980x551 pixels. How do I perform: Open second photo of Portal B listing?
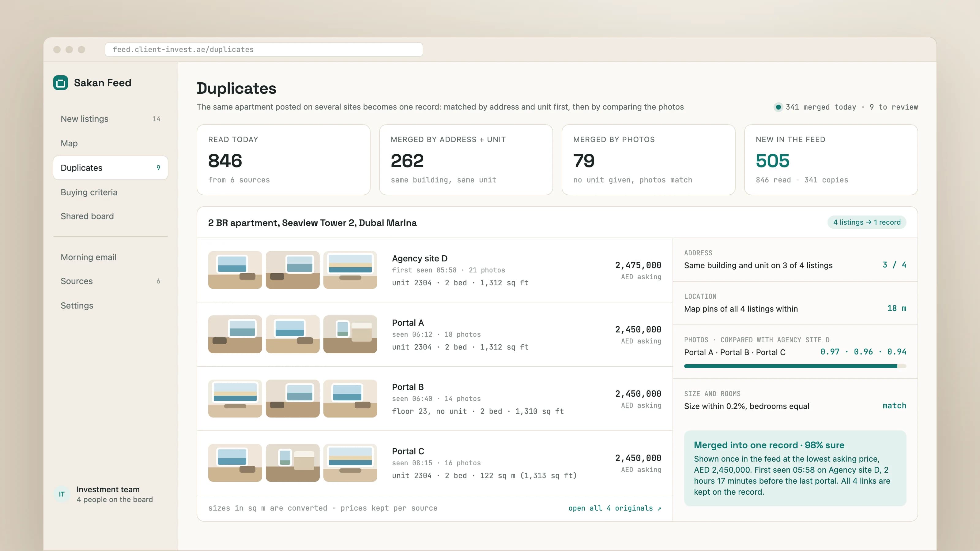point(292,399)
